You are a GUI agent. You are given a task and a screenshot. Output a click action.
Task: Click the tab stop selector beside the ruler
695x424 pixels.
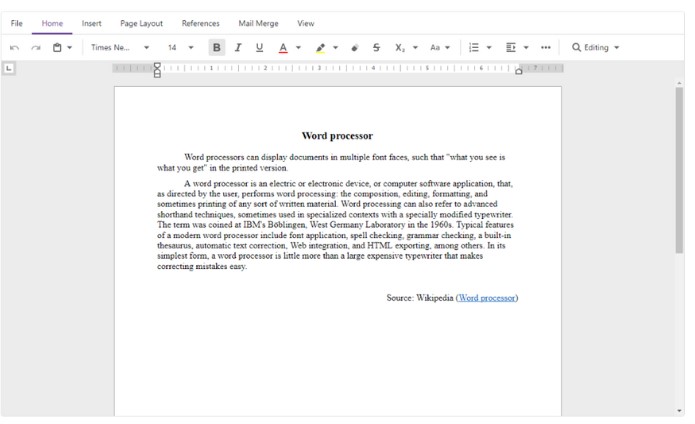coord(9,68)
